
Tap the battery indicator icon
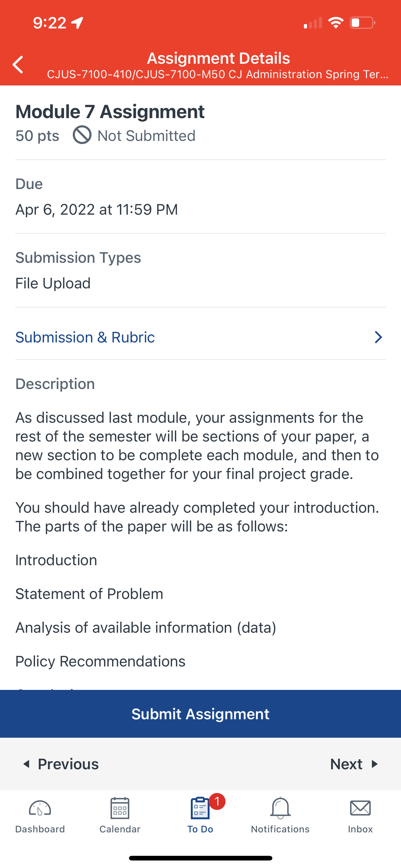pos(363,23)
